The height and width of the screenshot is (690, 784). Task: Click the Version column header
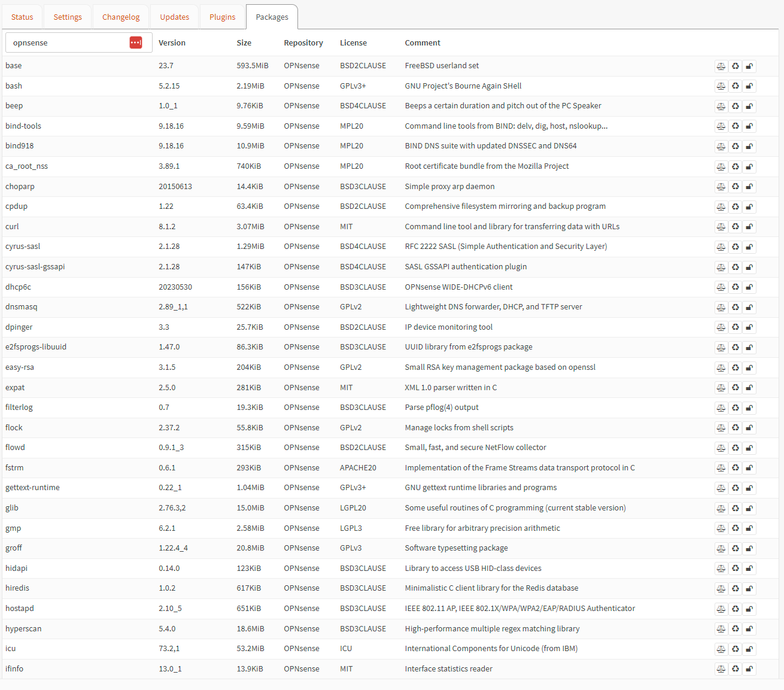point(172,43)
